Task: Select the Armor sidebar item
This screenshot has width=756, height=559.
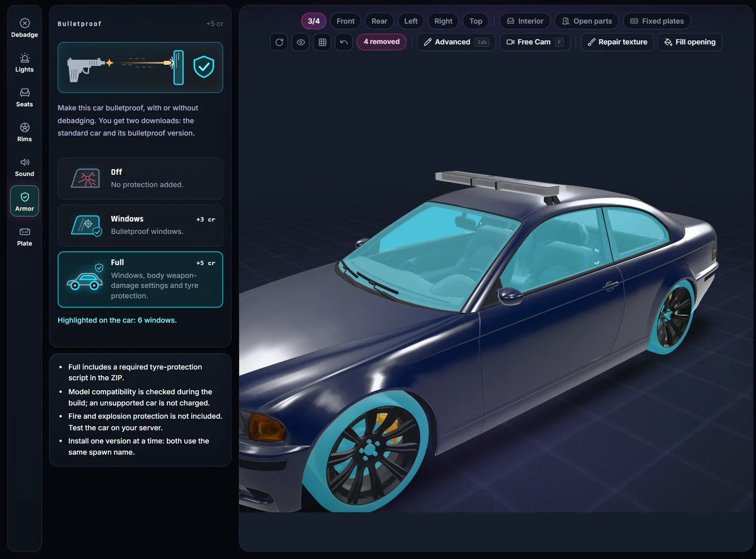Action: point(25,202)
